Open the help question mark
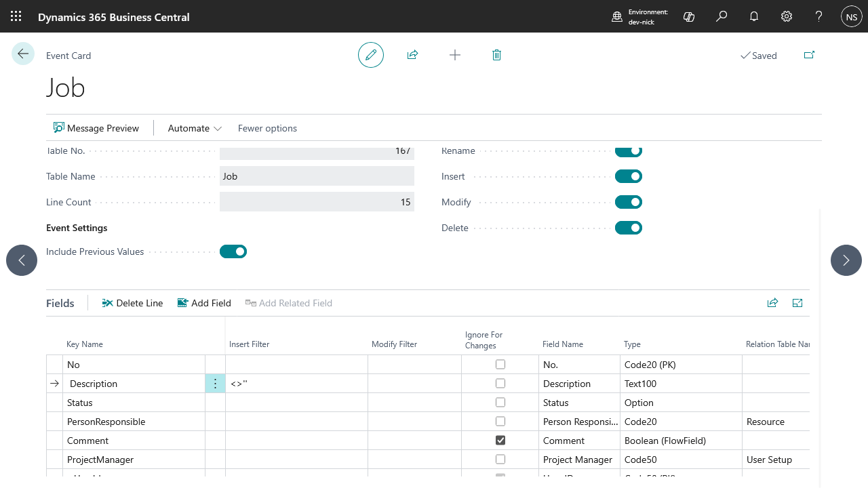The width and height of the screenshot is (868, 488). pos(819,17)
